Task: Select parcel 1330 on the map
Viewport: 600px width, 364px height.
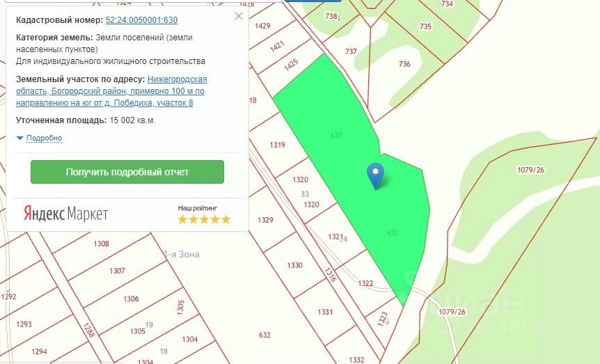Action: coord(294,265)
